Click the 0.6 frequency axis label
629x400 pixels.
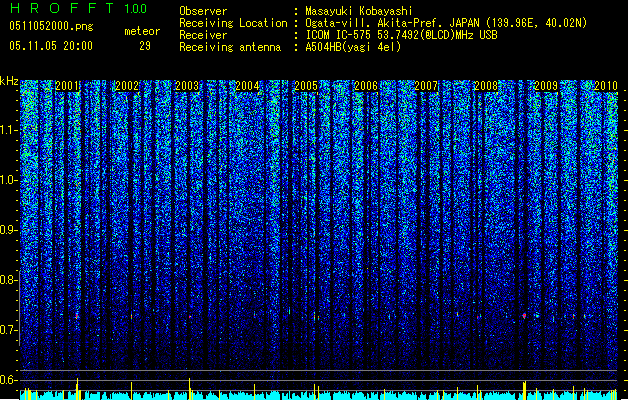9,380
